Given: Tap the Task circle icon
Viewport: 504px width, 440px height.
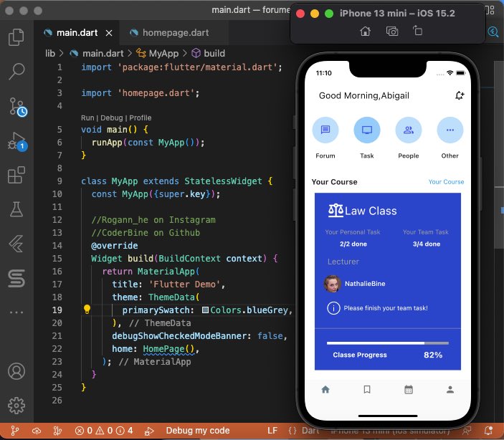Looking at the screenshot, I should [x=367, y=130].
